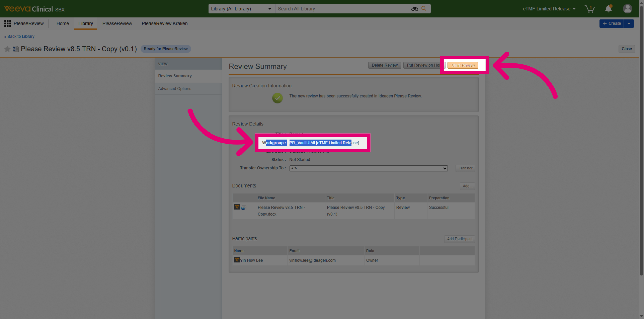Open the cart icon in header
The height and width of the screenshot is (319, 644).
click(589, 9)
